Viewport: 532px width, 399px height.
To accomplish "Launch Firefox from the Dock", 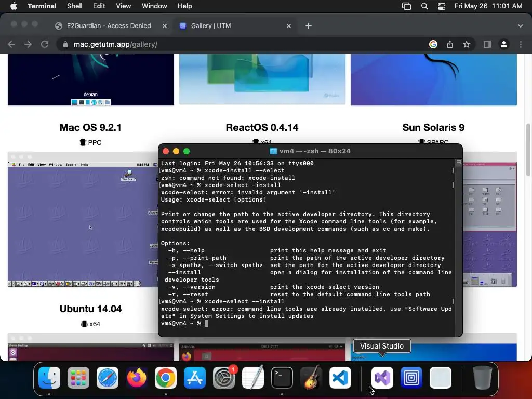I will click(x=137, y=378).
